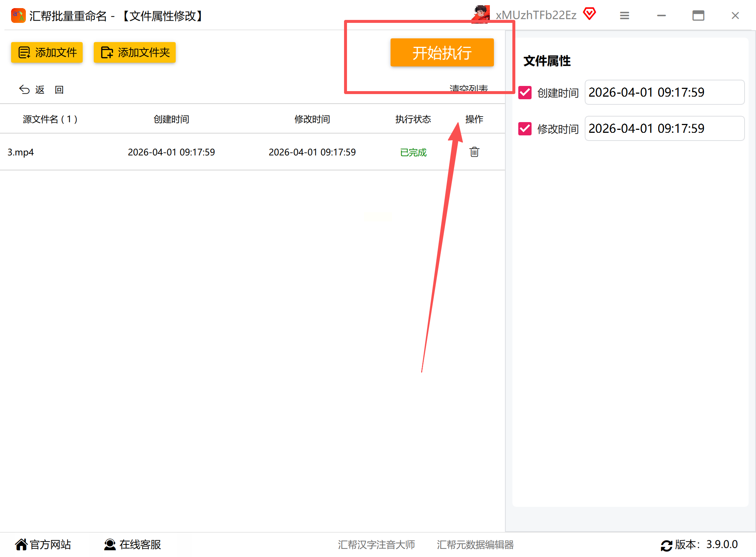Click the app logo in title bar
Screen dimensions: 756x557
[x=18, y=15]
